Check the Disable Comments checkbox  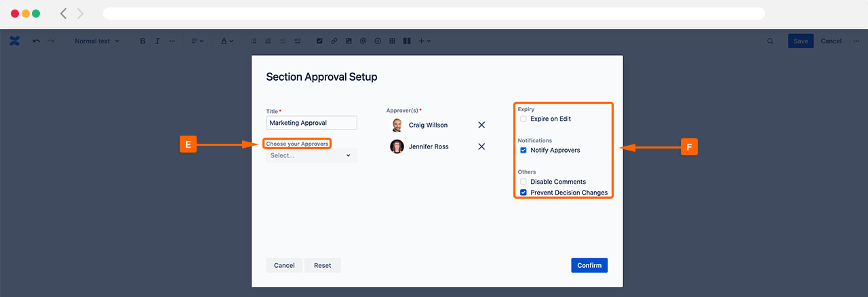[x=523, y=182]
